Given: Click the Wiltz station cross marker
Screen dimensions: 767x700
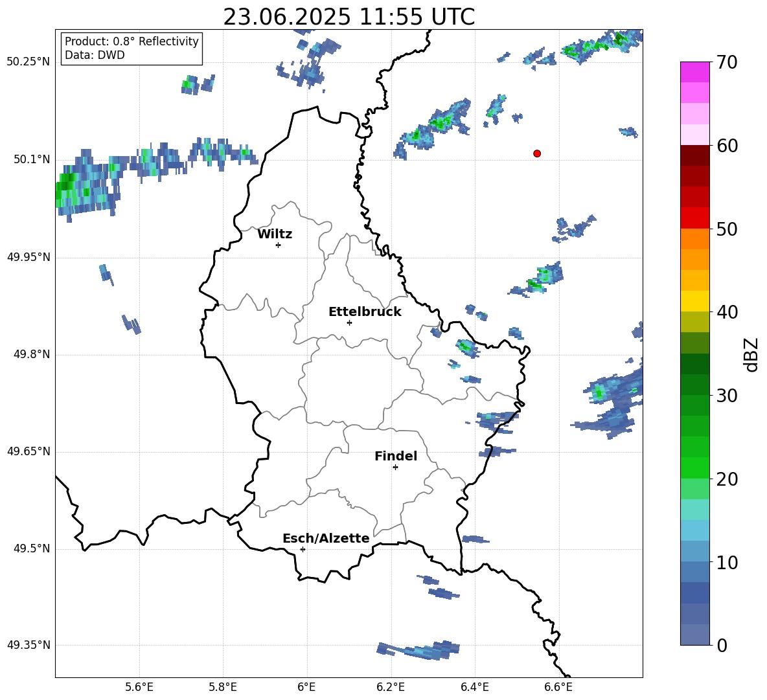Looking at the screenshot, I should 279,245.
